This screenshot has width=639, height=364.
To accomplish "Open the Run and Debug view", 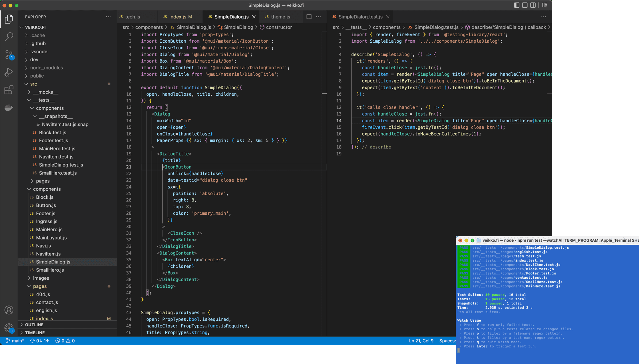I will pyautogui.click(x=9, y=72).
